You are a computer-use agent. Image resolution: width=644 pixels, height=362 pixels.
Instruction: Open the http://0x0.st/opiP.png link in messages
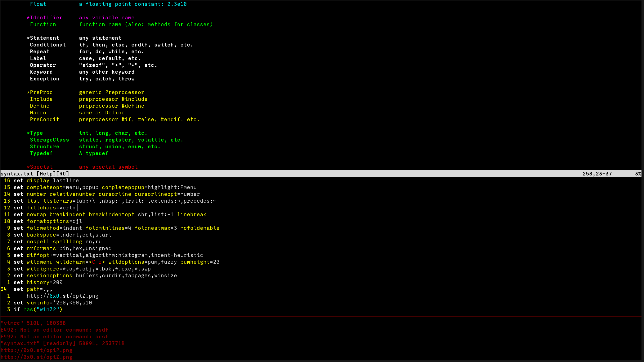(37, 350)
